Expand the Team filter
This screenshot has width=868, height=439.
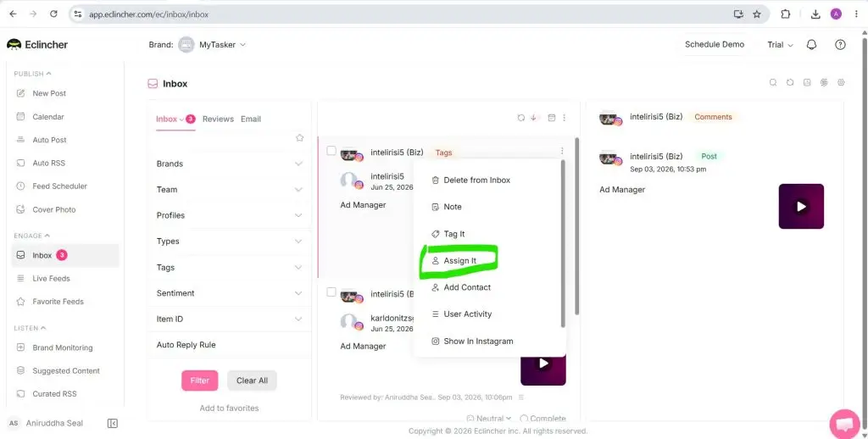(x=229, y=190)
